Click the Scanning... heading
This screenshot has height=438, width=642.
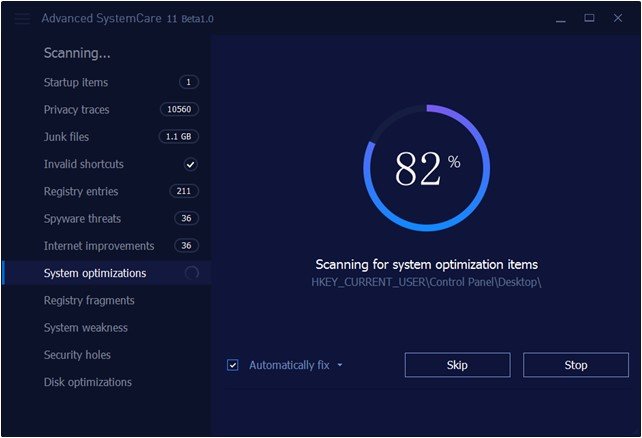[x=77, y=53]
